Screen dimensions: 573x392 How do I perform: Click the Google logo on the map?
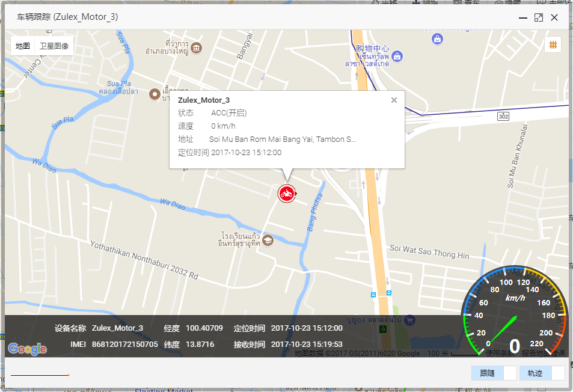tap(28, 349)
